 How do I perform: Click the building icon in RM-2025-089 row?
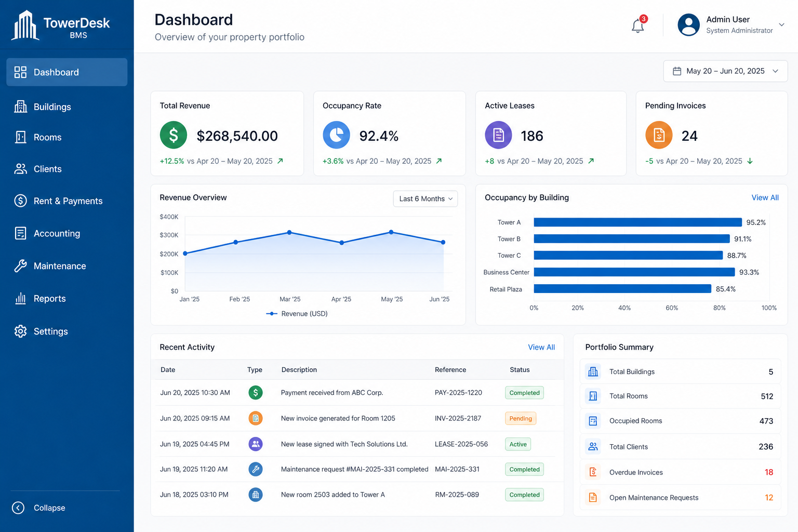pyautogui.click(x=256, y=495)
